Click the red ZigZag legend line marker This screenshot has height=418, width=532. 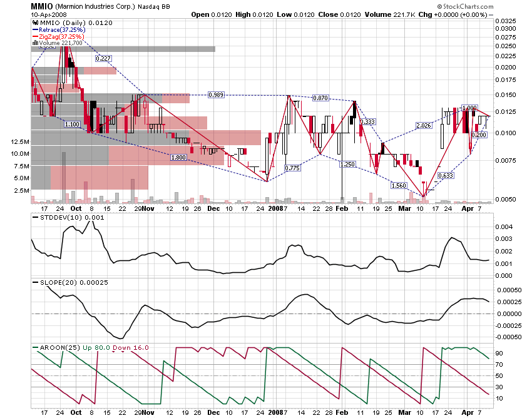coord(35,37)
